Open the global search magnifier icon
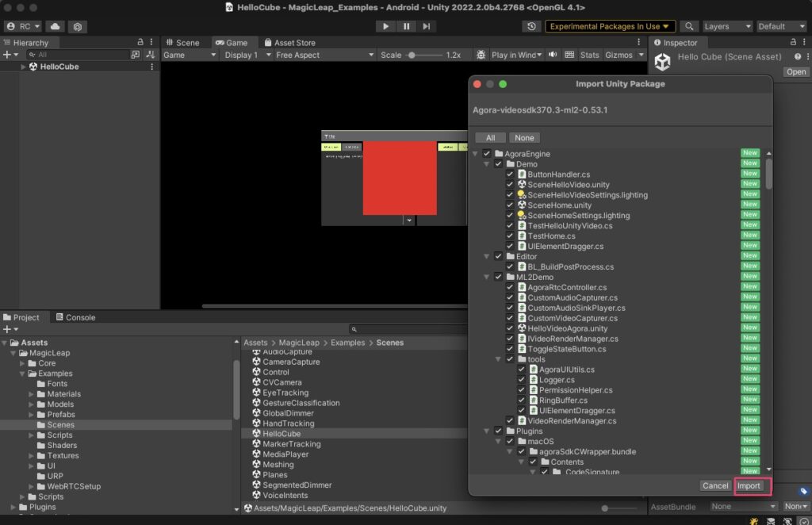This screenshot has height=525, width=812. coord(689,26)
